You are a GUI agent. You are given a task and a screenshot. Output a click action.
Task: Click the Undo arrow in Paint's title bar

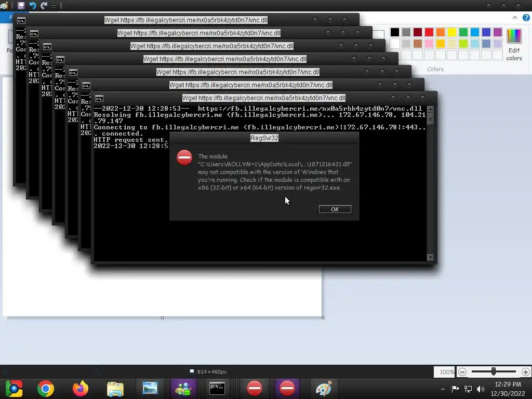(33, 5)
